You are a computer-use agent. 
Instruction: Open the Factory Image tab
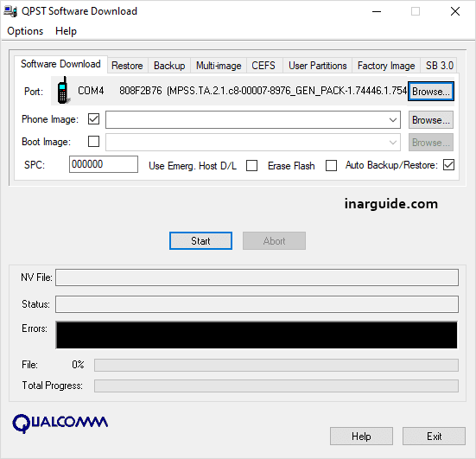click(x=386, y=66)
